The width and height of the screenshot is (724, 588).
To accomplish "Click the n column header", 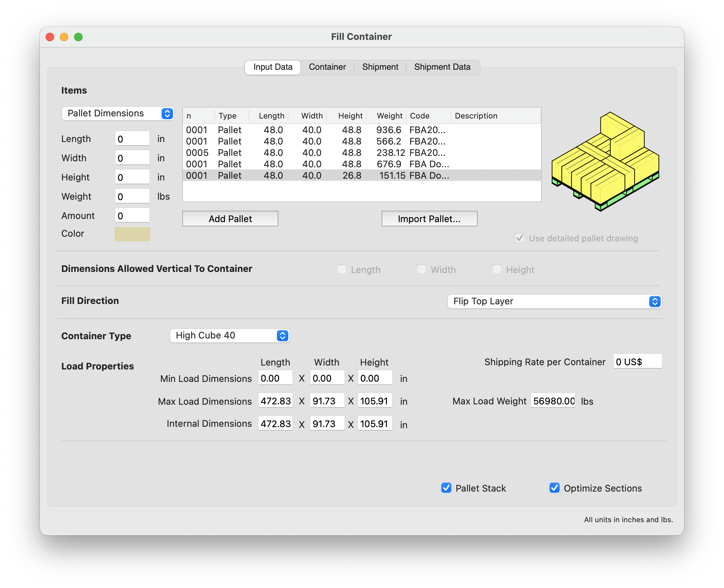I will tap(199, 116).
